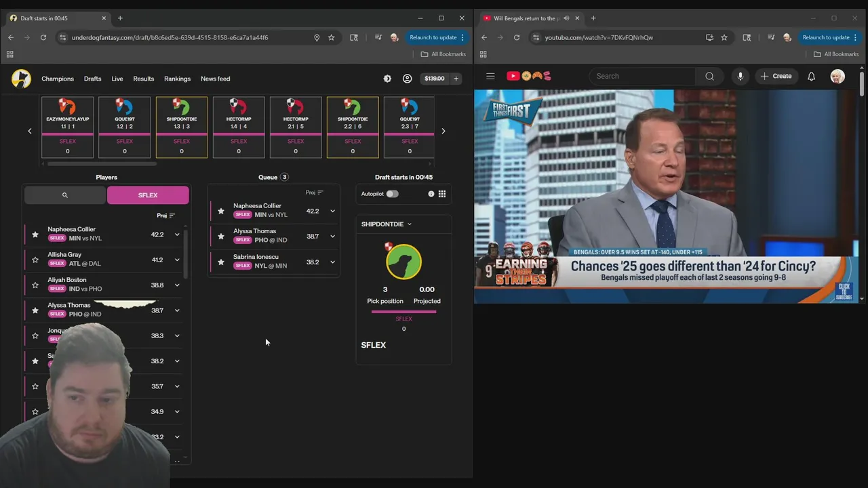Expand Napheesa Collier row in Players list
The height and width of the screenshot is (488, 868).
(x=177, y=235)
